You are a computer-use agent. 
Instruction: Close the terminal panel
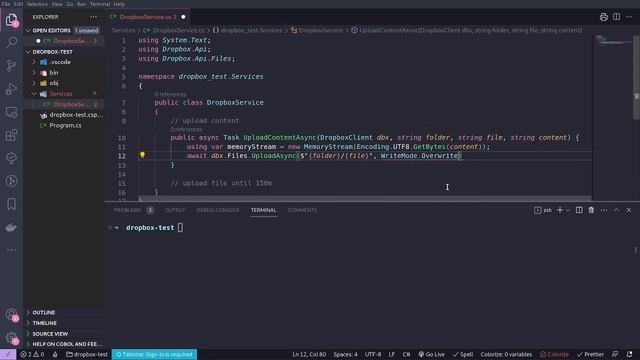pos(629,210)
